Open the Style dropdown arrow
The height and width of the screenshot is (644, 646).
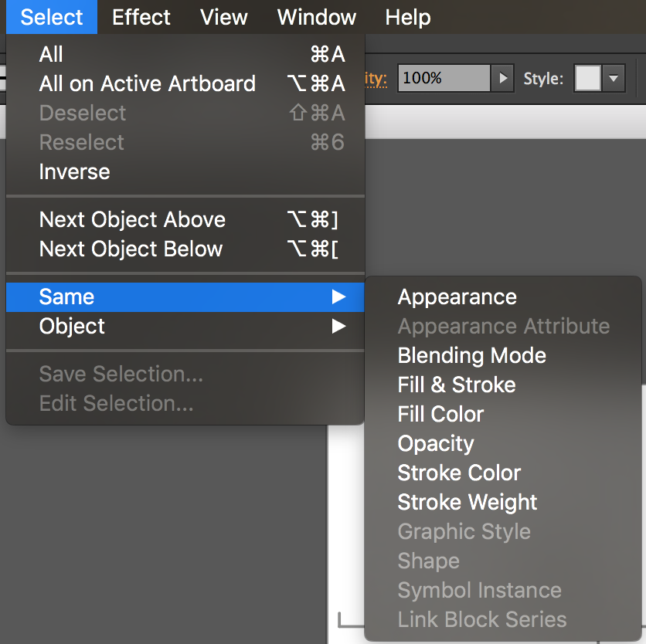(614, 78)
